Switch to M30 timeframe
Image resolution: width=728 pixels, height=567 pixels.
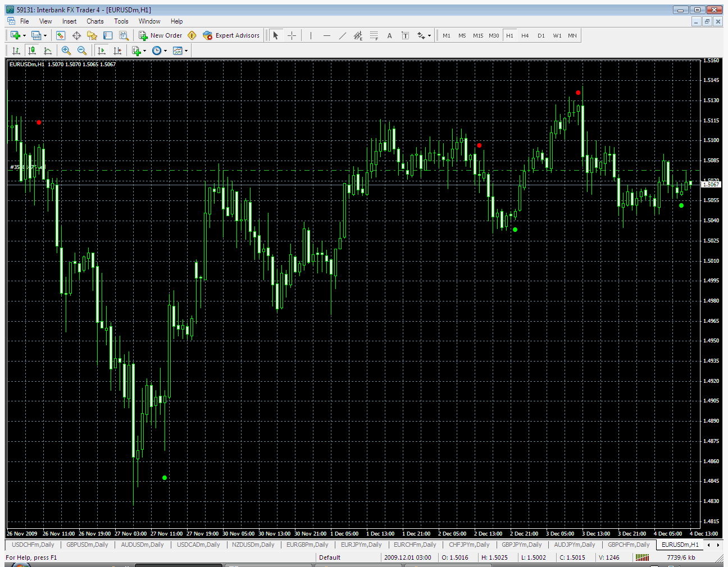[x=494, y=35]
